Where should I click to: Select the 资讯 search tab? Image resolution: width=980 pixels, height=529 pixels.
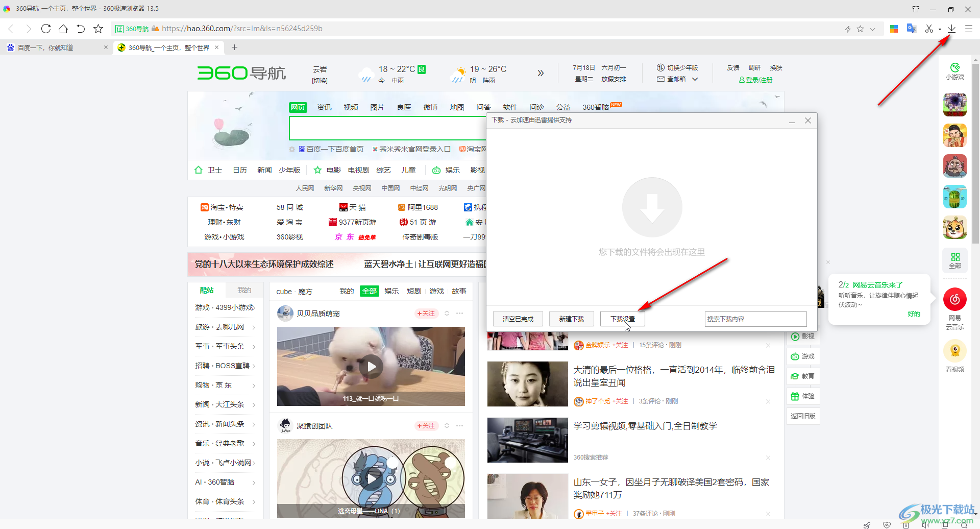coord(324,107)
